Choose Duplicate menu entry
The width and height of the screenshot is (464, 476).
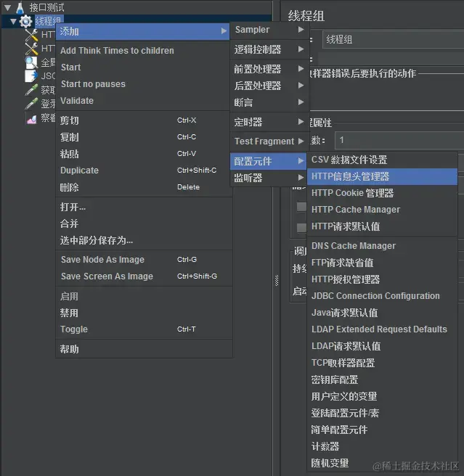144,171
